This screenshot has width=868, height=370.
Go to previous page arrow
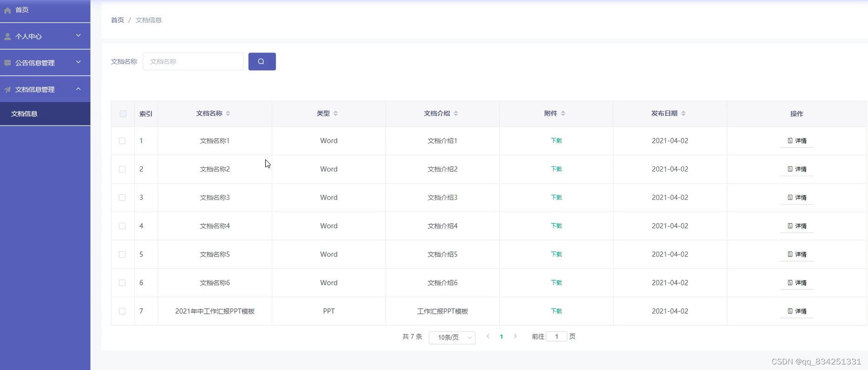pos(488,336)
